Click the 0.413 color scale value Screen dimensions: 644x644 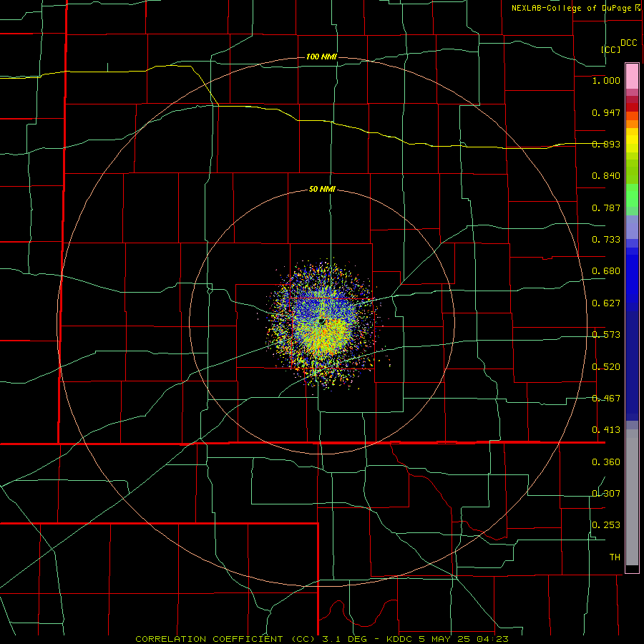click(606, 430)
